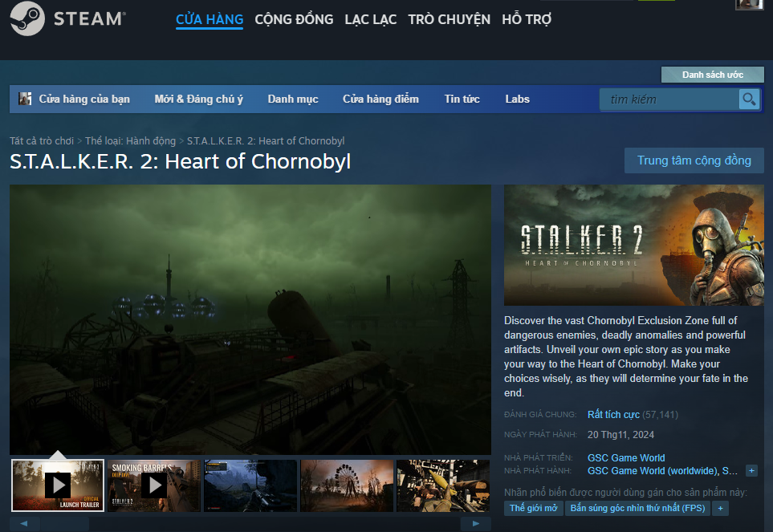This screenshot has width=773, height=532.
Task: Switch to CỘNG ĐỒNG tab
Action: coord(294,19)
